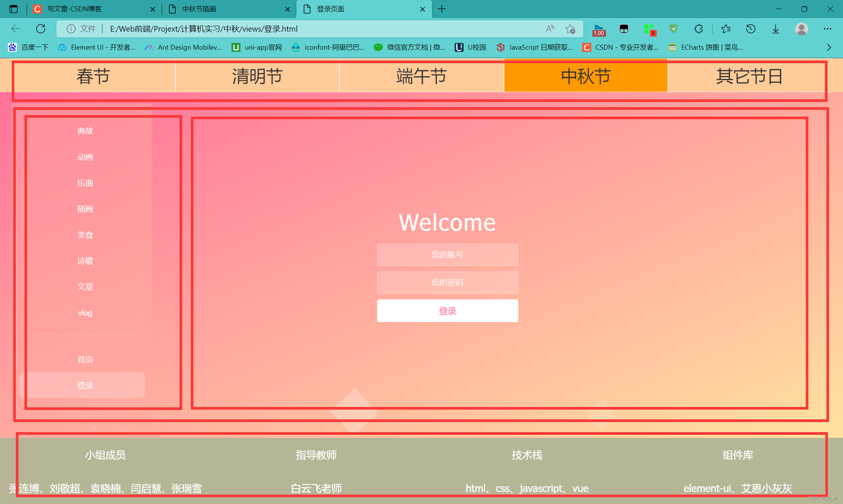843x504 pixels.
Task: Open vlog in the sidebar
Action: [x=85, y=313]
